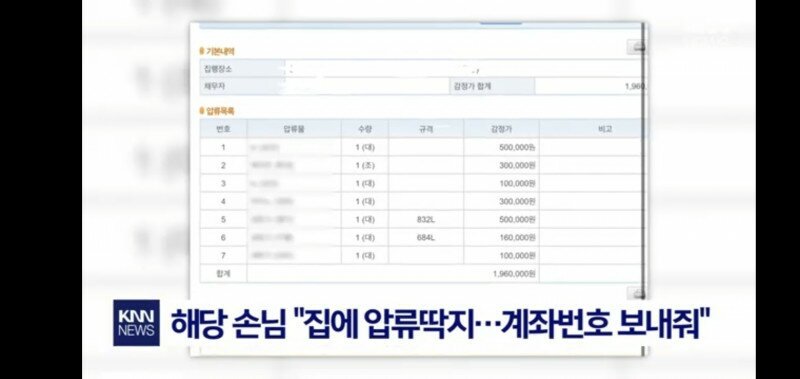Click the 1,960,000원 total value
800x379 pixels.
point(514,274)
